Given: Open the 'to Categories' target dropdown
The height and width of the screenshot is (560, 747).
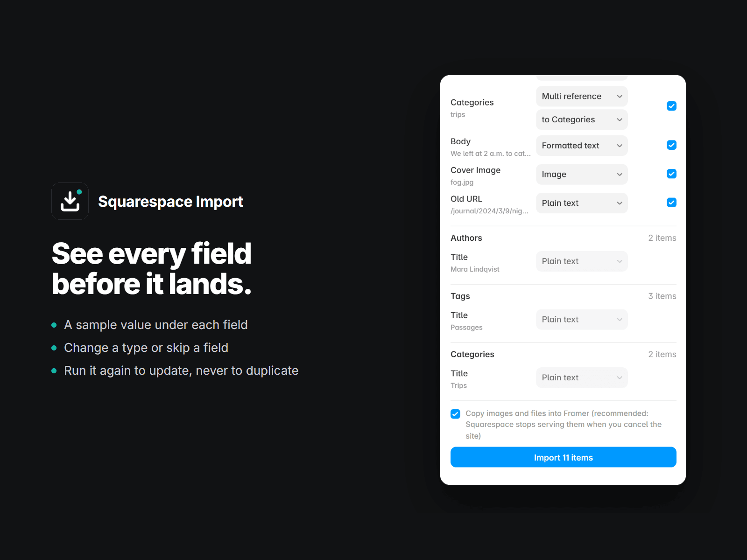Looking at the screenshot, I should [x=582, y=120].
